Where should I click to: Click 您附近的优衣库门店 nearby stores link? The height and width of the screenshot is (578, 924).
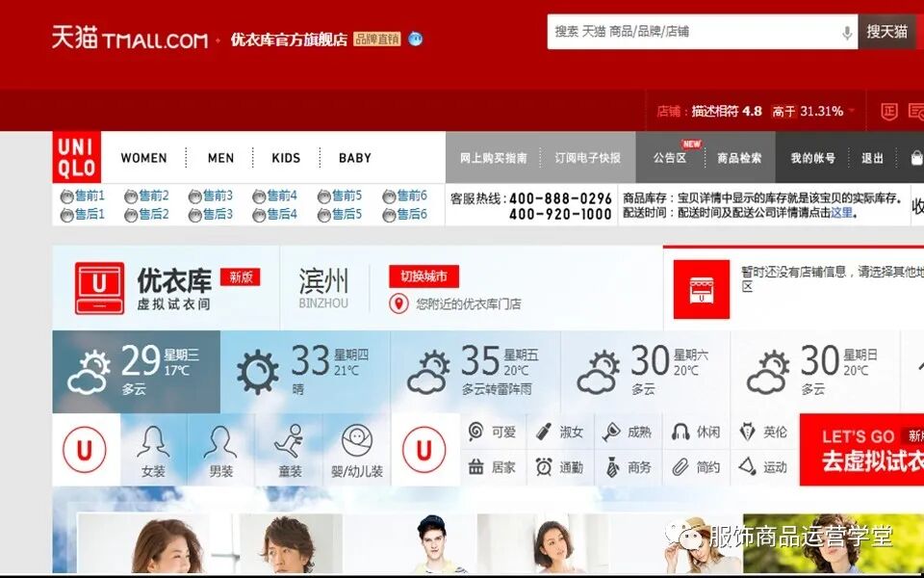pyautogui.click(x=468, y=304)
